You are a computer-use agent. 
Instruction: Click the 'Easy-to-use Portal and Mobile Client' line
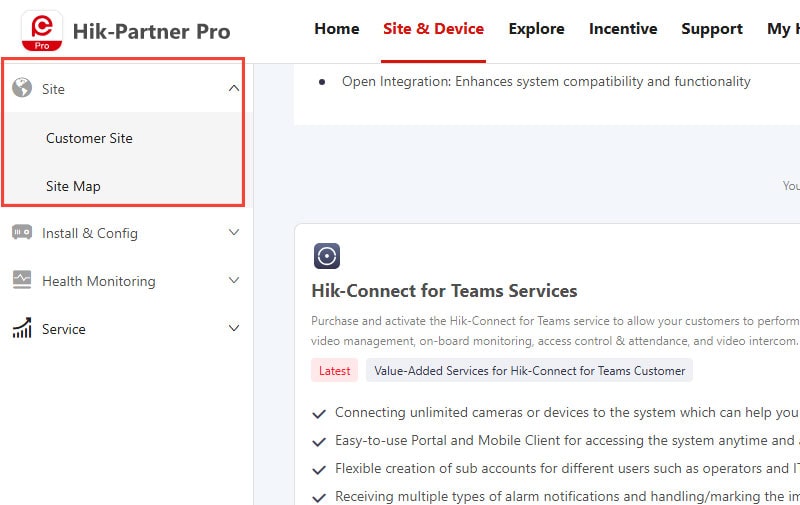[x=567, y=440]
